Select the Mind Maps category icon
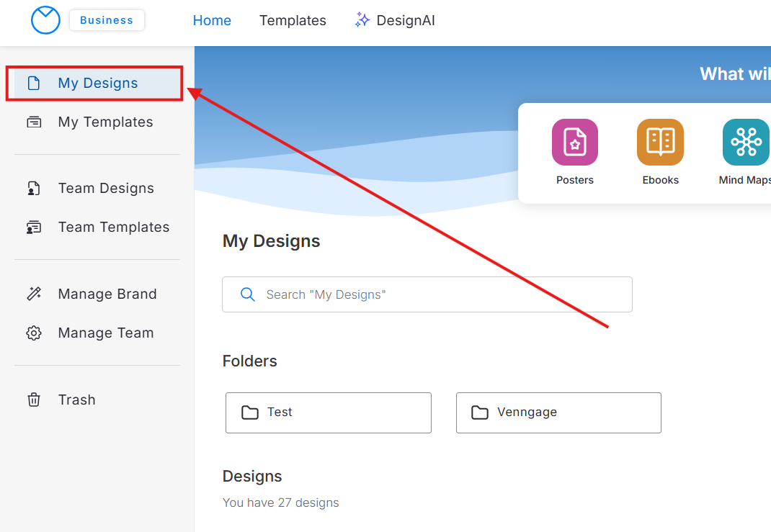This screenshot has width=771, height=532. (745, 143)
